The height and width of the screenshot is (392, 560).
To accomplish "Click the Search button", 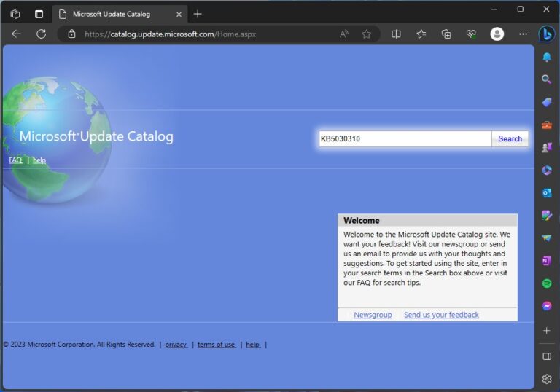I will click(510, 138).
